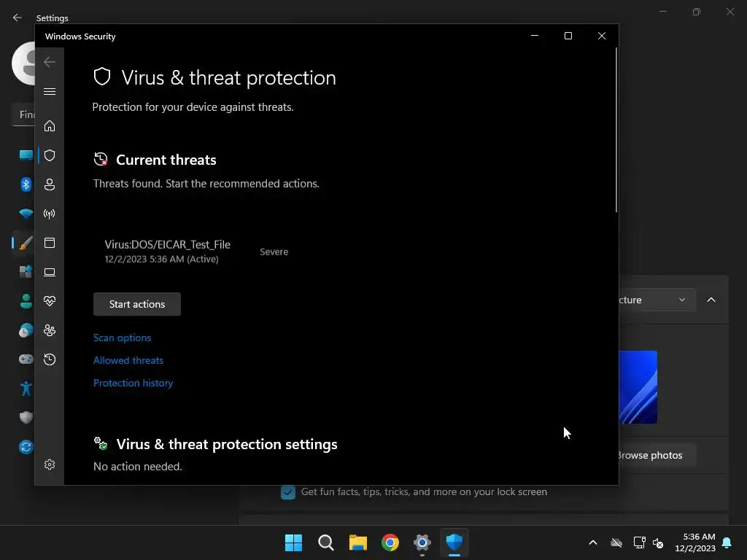Open notification bell in taskbar
747x560 pixels.
coord(727,542)
